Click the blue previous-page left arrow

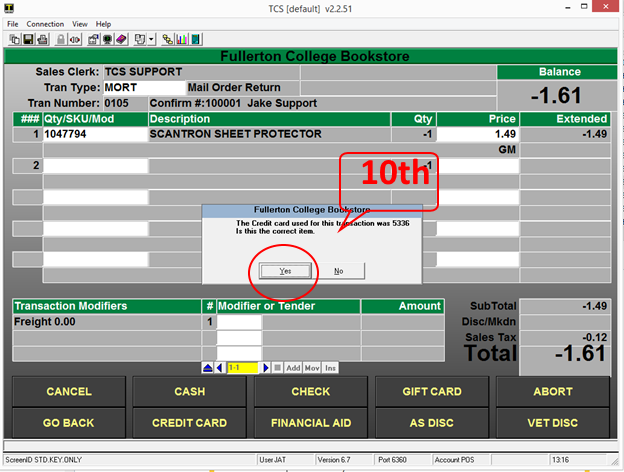(220, 368)
